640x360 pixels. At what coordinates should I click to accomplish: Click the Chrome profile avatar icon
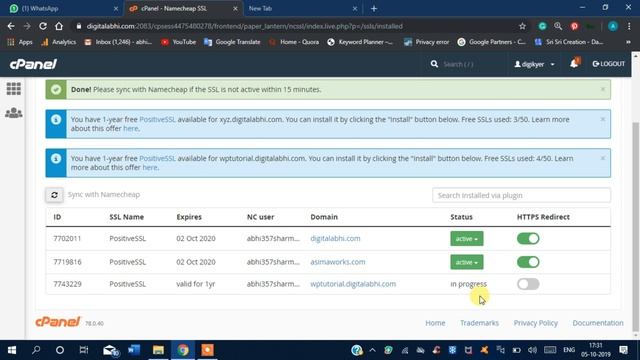click(613, 26)
